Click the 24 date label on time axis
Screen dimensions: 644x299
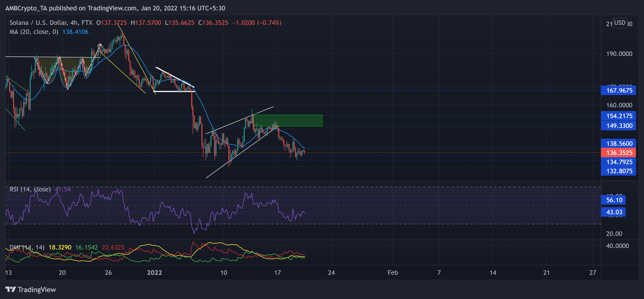pos(331,272)
